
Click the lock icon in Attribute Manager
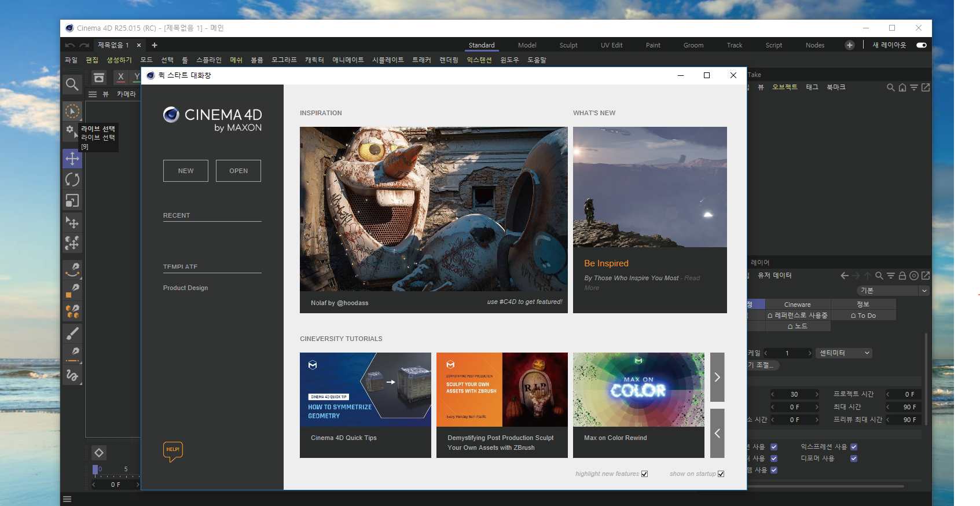[902, 276]
